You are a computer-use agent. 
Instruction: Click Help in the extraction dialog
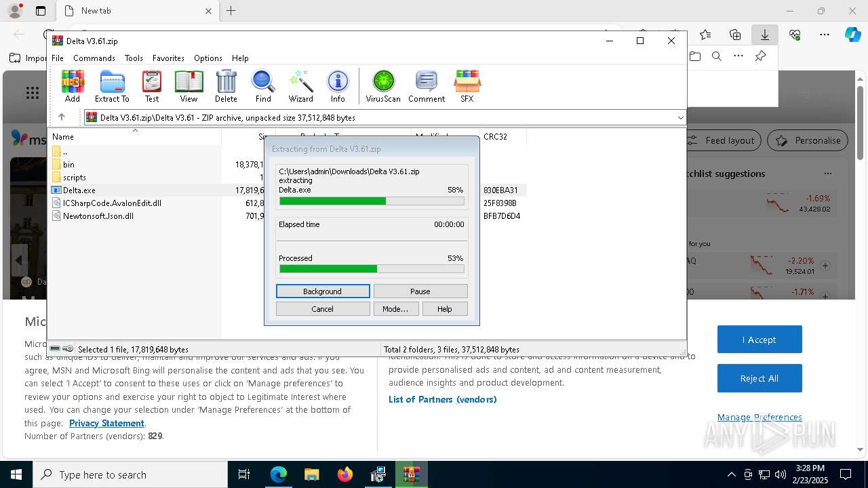click(x=445, y=309)
